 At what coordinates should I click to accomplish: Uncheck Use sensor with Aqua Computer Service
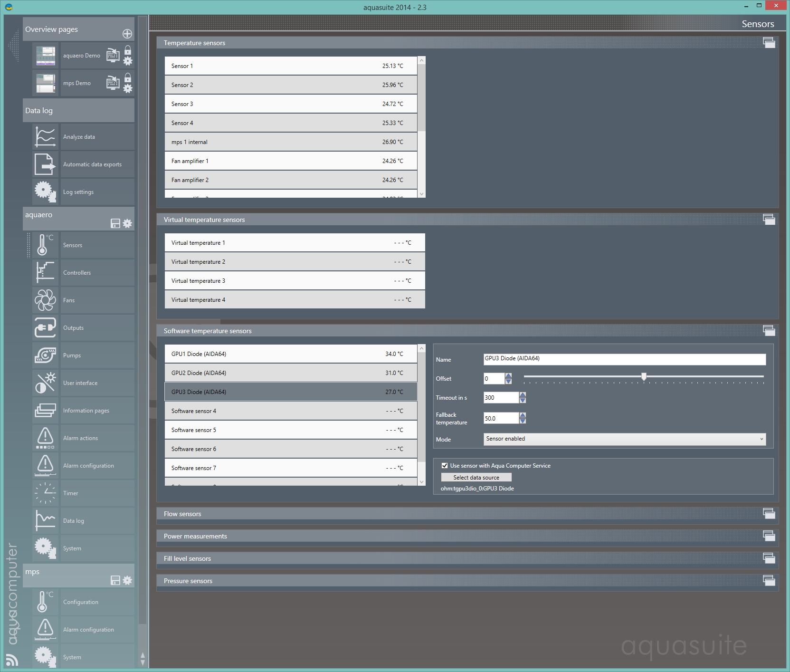coord(445,466)
